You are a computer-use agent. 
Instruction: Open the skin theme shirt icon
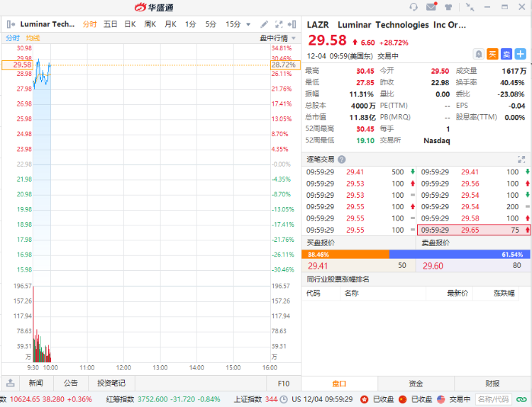click(x=448, y=7)
